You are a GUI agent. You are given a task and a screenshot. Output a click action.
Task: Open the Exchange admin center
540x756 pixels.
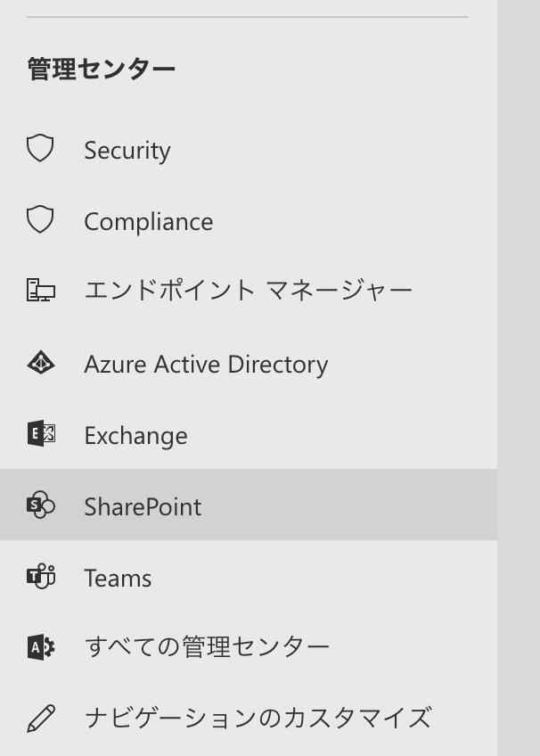pyautogui.click(x=135, y=435)
